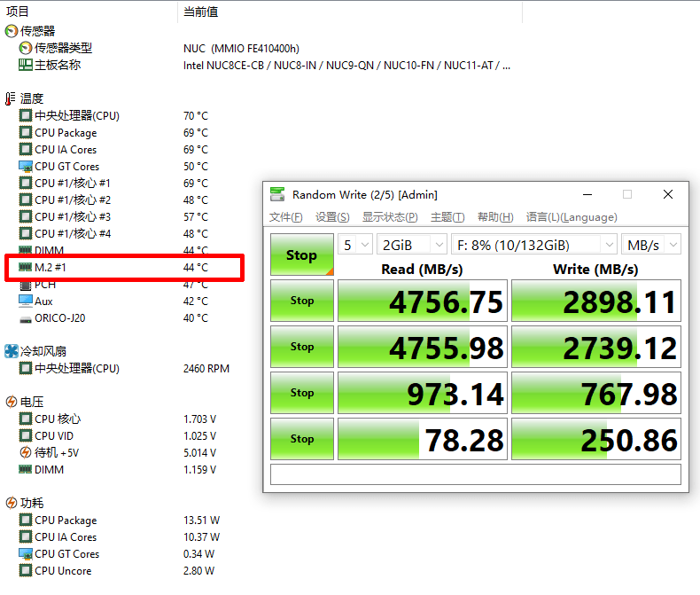This screenshot has height=595, width=700.
Task: Click the large Stop All button
Action: click(302, 254)
